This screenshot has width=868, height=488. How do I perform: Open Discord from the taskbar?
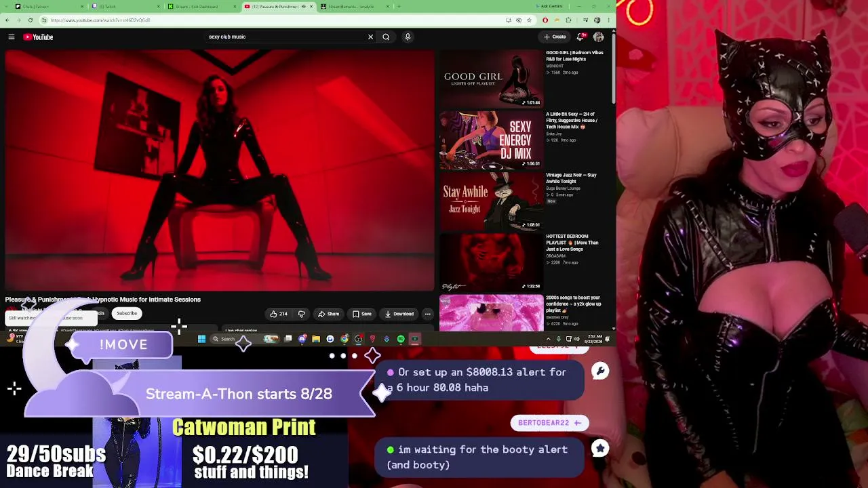coord(302,339)
